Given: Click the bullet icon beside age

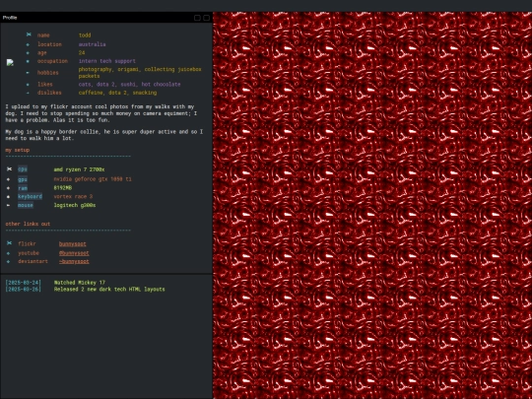Looking at the screenshot, I should pos(28,53).
